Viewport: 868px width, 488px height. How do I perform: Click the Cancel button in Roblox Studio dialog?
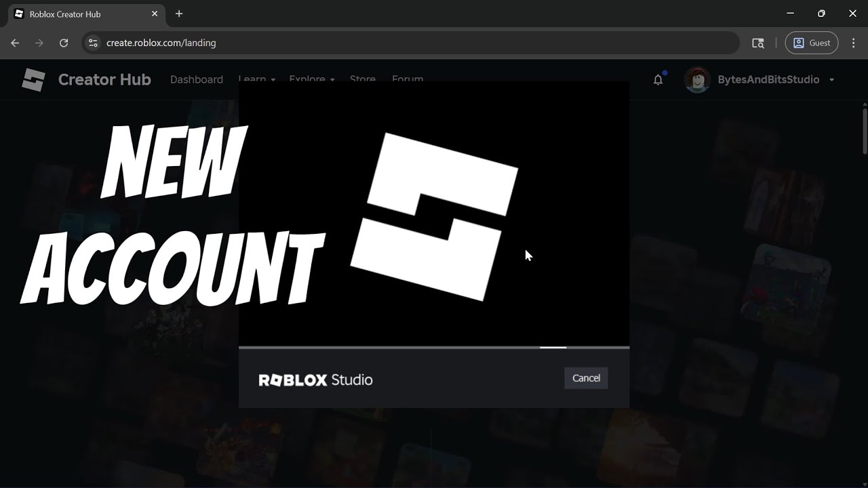click(586, 378)
